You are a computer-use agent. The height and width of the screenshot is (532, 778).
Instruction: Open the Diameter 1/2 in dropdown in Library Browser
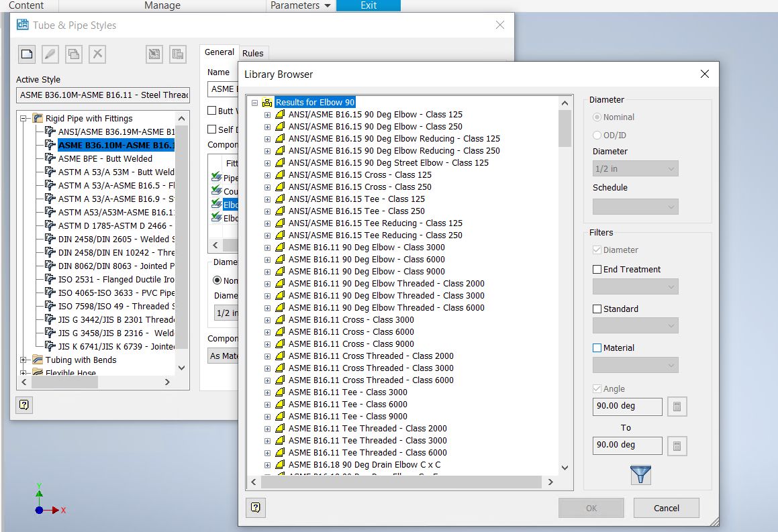[x=635, y=168]
